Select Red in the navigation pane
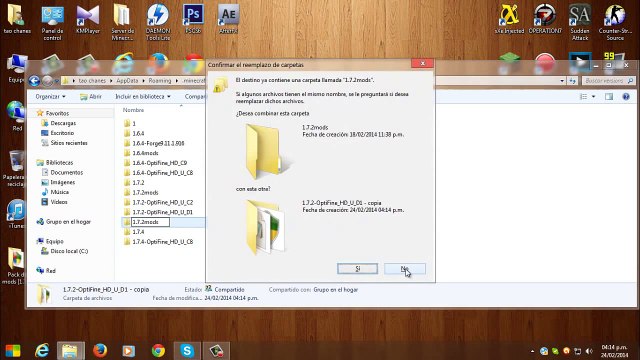The width and height of the screenshot is (640, 360). pyautogui.click(x=50, y=271)
